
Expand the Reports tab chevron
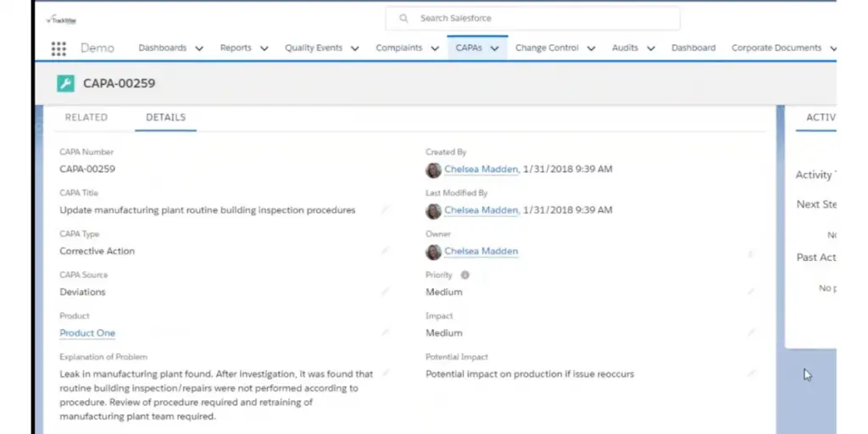pyautogui.click(x=264, y=48)
